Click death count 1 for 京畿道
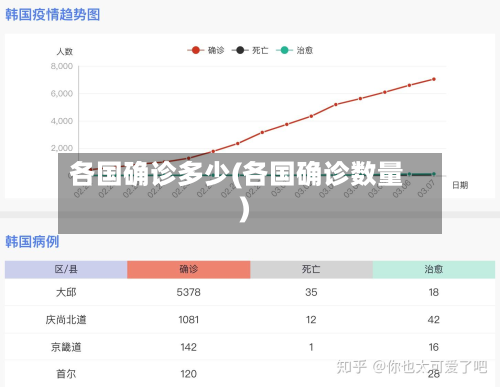The image size is (500, 387). coord(311,347)
